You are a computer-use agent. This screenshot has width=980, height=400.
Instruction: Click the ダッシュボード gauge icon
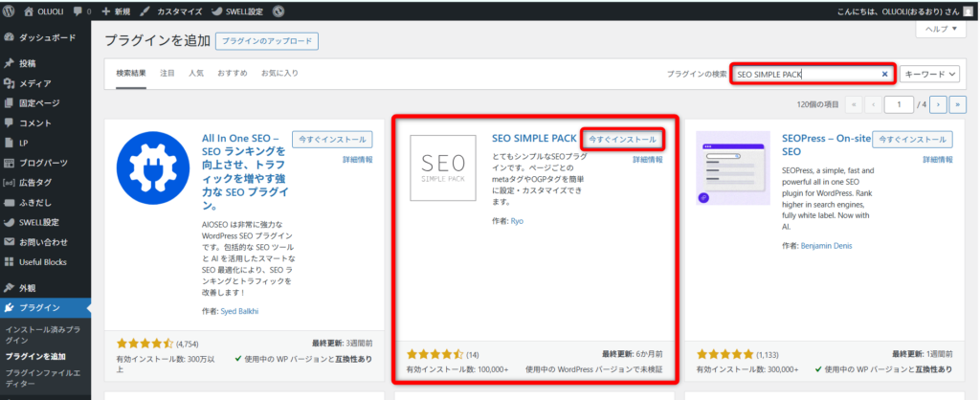tap(9, 37)
